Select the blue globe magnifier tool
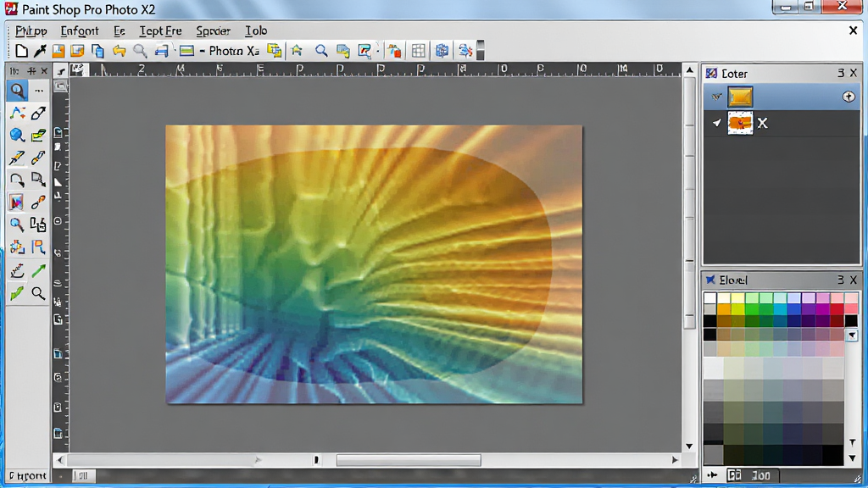This screenshot has height=488, width=868. [x=17, y=135]
